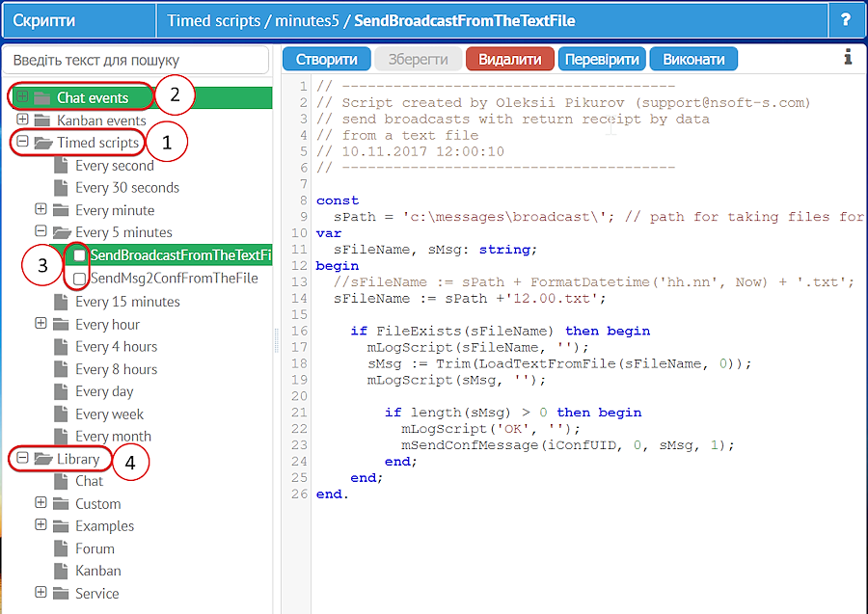Select the Every 15 minutes tree item
The image size is (868, 614).
(127, 302)
